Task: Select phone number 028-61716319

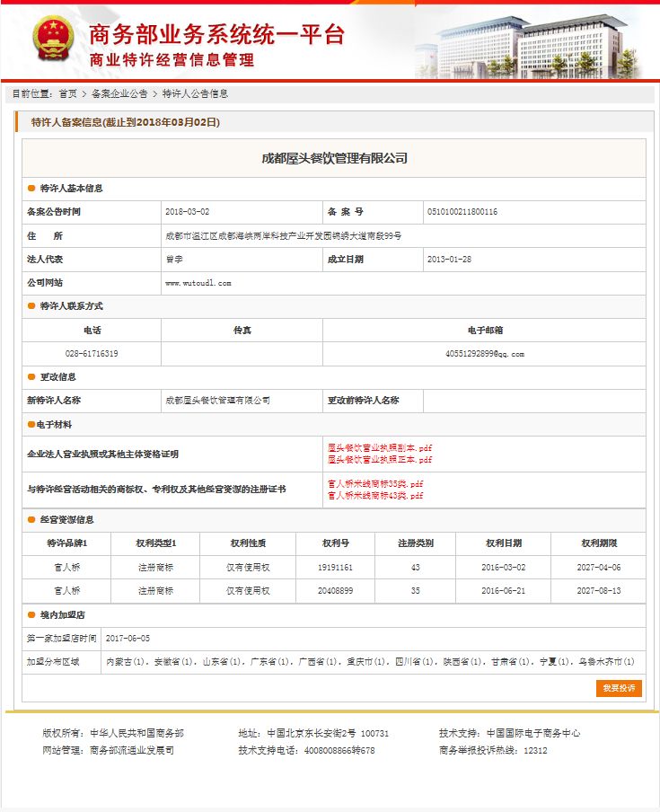Action: click(x=92, y=354)
